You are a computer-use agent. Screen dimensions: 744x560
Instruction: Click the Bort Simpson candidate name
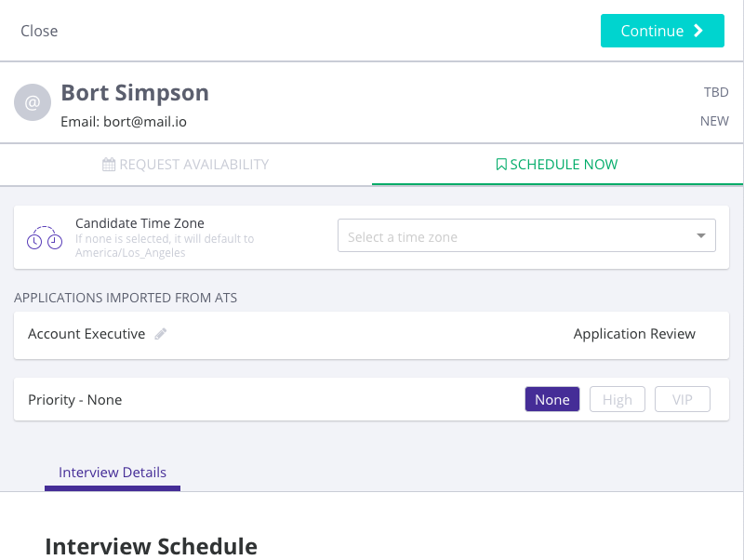pyautogui.click(x=135, y=93)
